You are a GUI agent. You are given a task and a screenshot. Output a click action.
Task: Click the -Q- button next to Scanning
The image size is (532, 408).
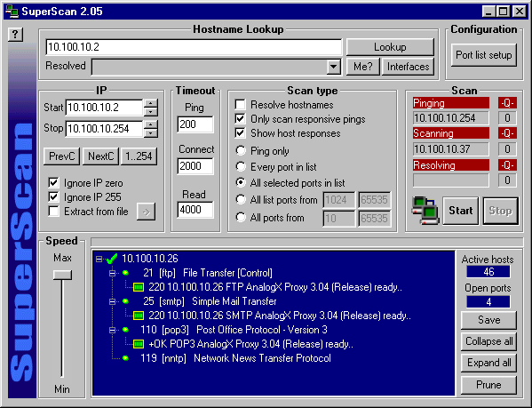tap(507, 133)
